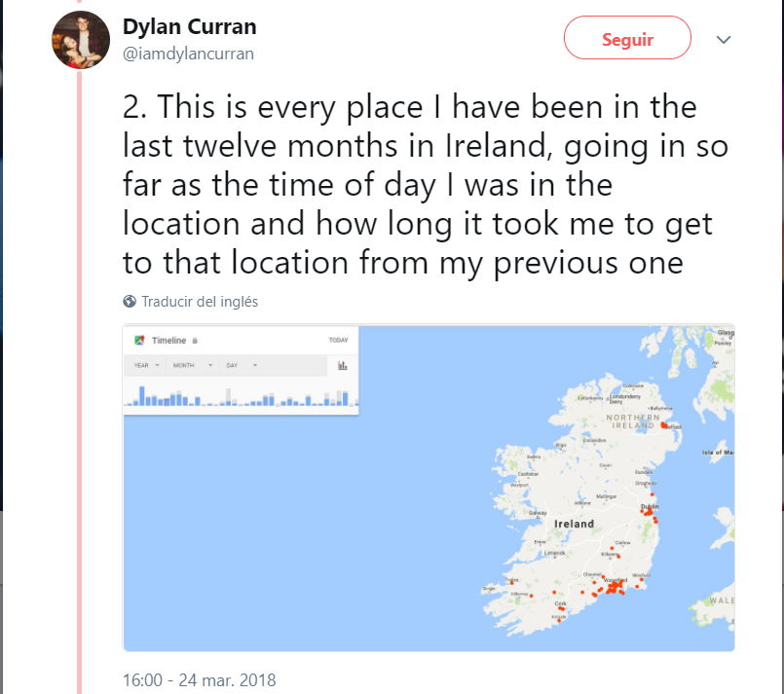Click the bar chart icon in Timeline panel
The width and height of the screenshot is (784, 694).
pos(343,366)
